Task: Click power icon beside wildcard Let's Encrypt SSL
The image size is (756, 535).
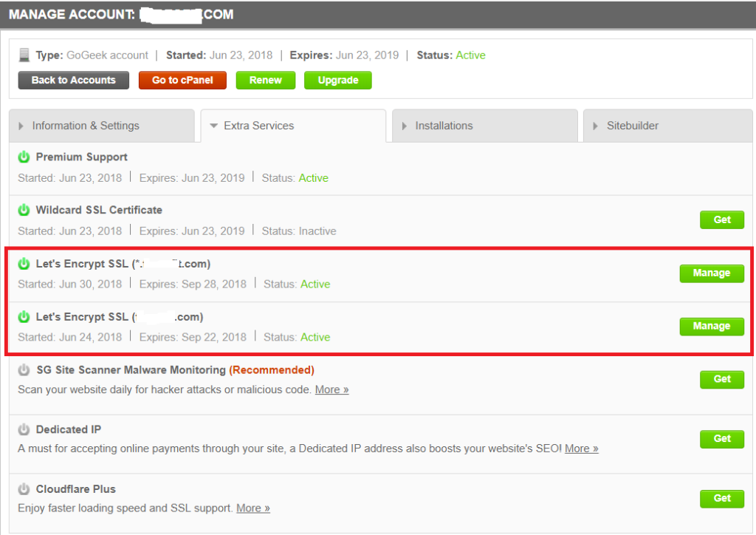Action: coord(24,264)
